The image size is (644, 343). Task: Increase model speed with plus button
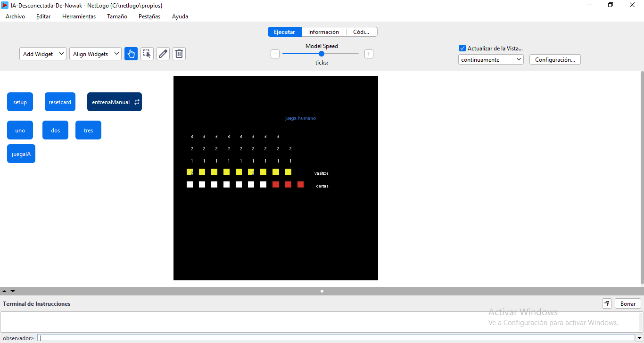pos(369,54)
